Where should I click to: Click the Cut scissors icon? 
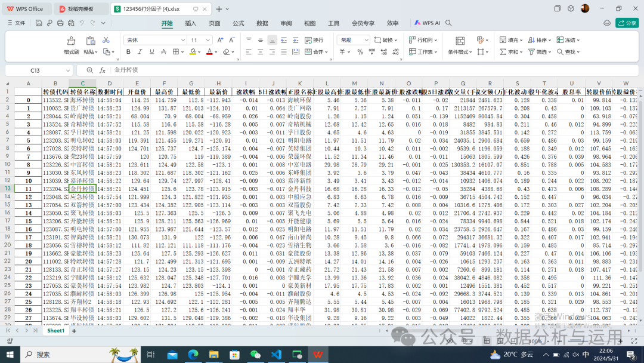[x=106, y=40]
